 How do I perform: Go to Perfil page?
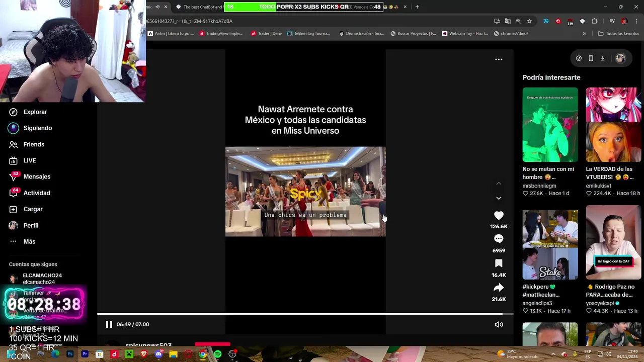(x=24, y=225)
